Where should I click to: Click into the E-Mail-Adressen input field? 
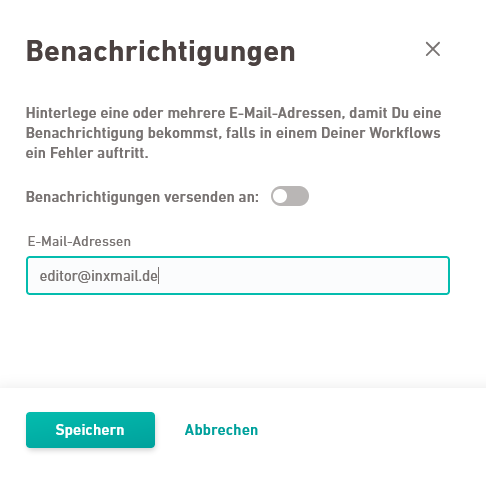[238, 276]
